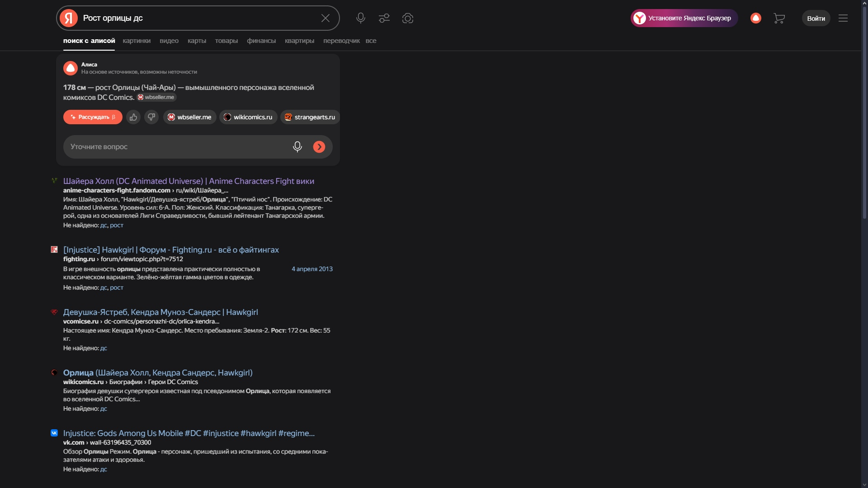The width and height of the screenshot is (868, 488).
Task: Clear the search query with X
Action: tap(325, 18)
